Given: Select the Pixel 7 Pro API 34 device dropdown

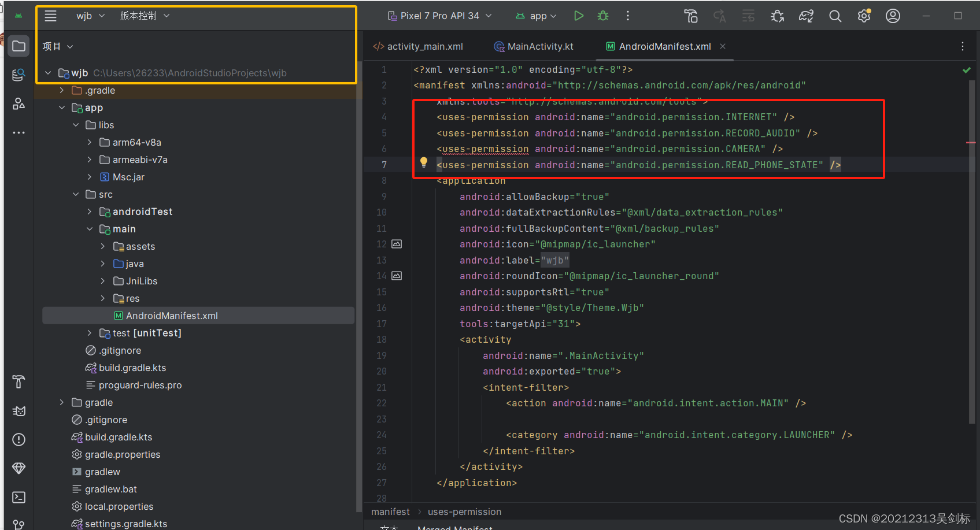Looking at the screenshot, I should point(440,16).
